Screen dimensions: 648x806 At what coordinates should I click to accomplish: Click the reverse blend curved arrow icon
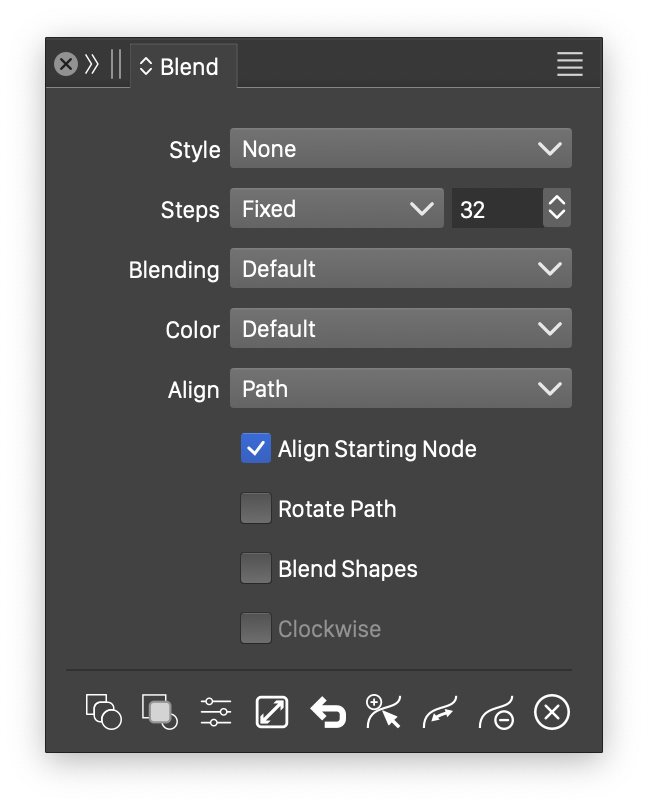328,712
